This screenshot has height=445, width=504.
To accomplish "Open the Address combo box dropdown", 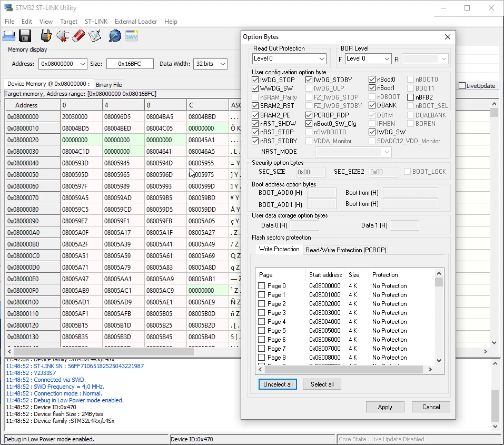I will point(83,64).
